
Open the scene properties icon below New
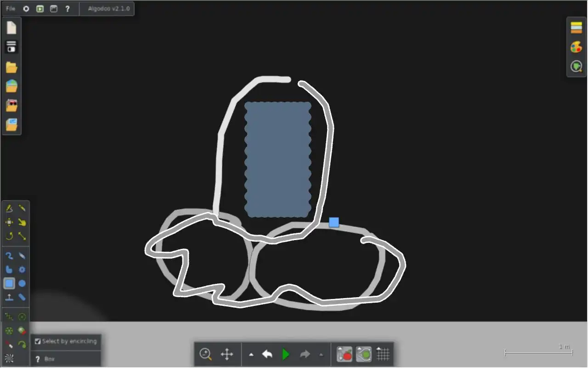[11, 46]
